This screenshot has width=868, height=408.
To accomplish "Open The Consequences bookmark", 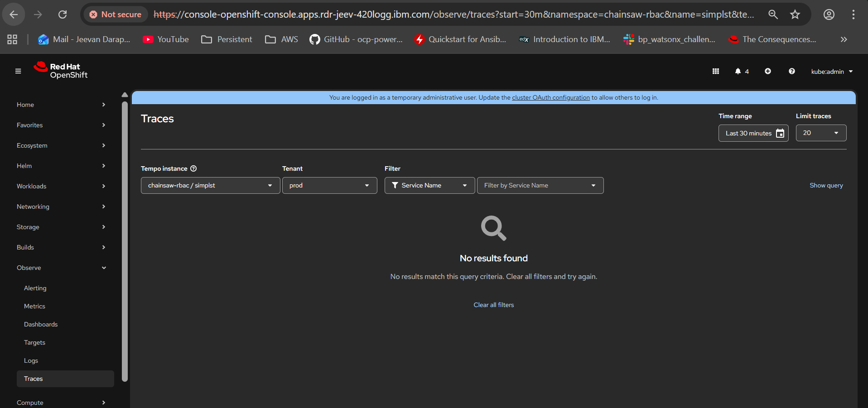I will click(x=772, y=39).
